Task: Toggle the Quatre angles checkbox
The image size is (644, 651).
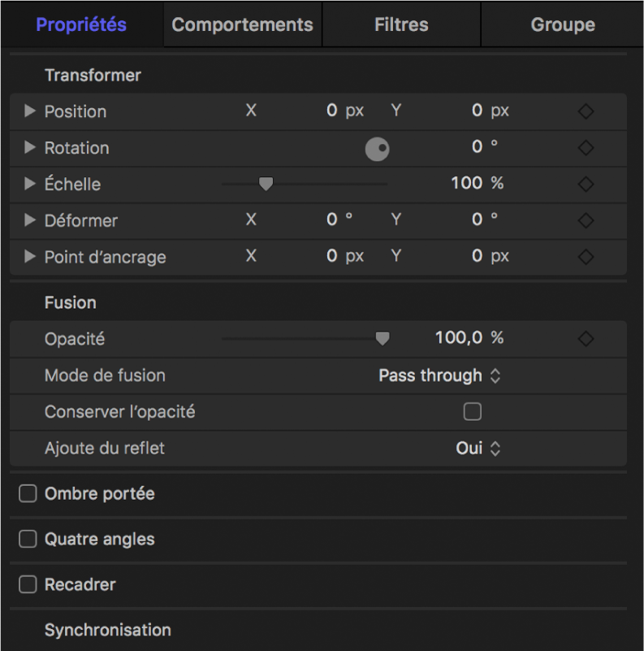Action: (28, 539)
